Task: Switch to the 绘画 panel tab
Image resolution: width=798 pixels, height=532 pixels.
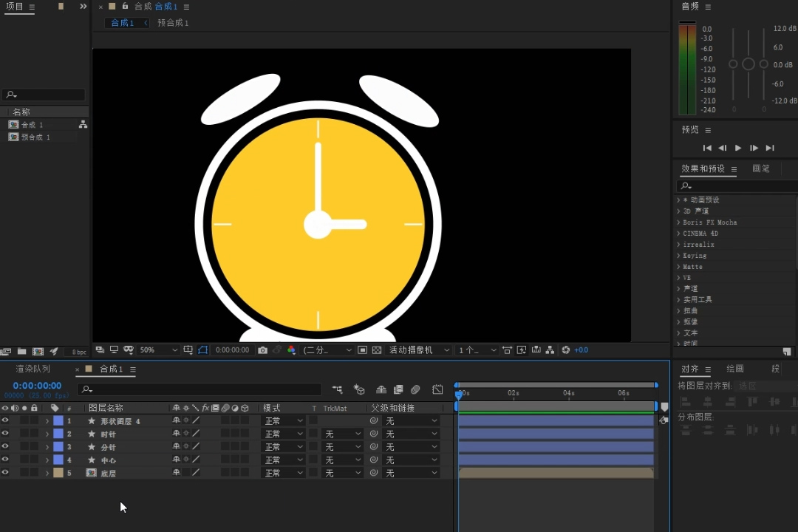Action: (x=735, y=369)
